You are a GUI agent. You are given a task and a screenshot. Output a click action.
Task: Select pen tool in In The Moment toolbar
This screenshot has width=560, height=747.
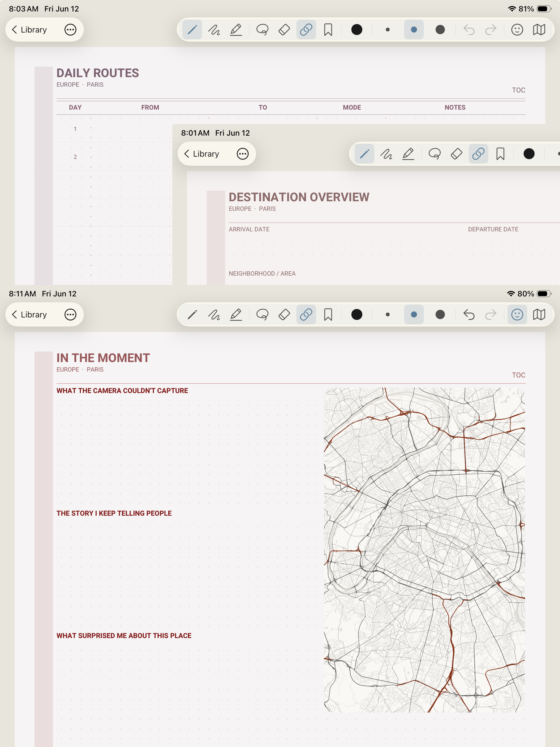(192, 315)
